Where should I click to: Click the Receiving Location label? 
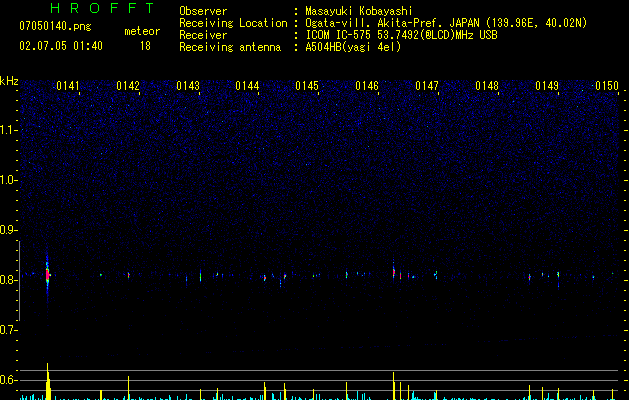pyautogui.click(x=233, y=23)
